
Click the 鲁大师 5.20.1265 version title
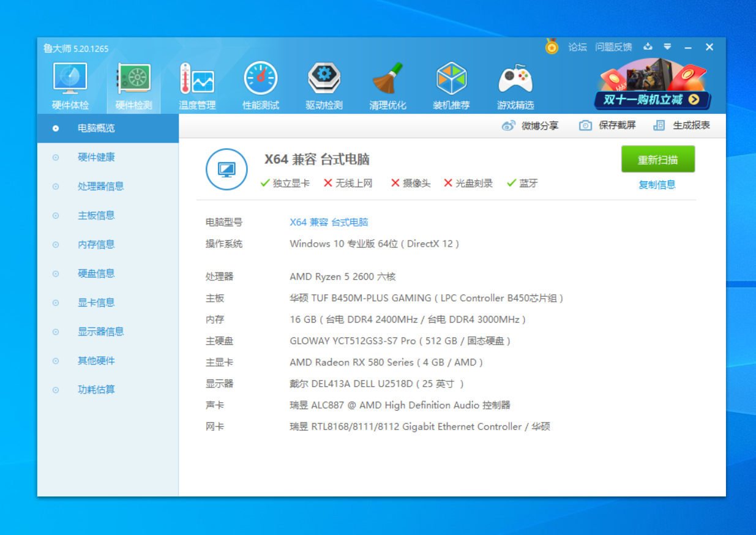(76, 48)
